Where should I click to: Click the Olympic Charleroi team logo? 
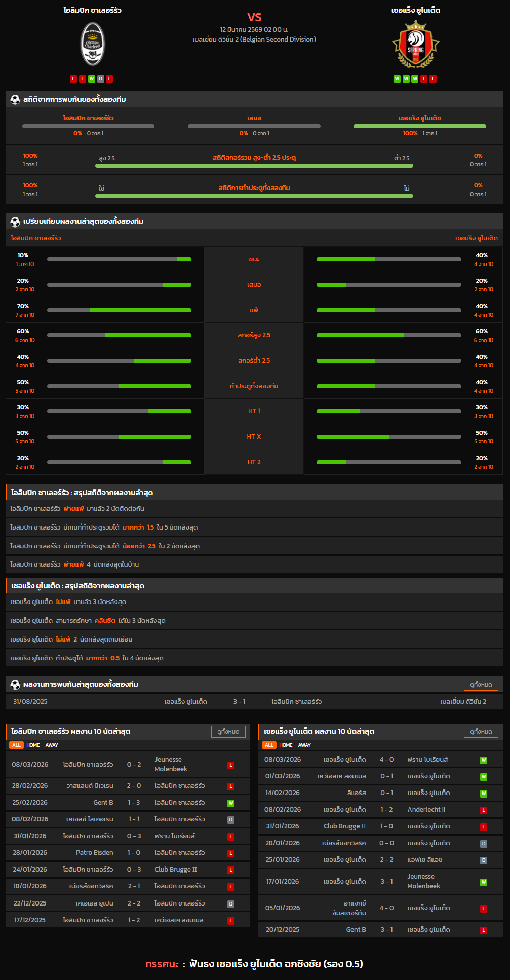(93, 44)
